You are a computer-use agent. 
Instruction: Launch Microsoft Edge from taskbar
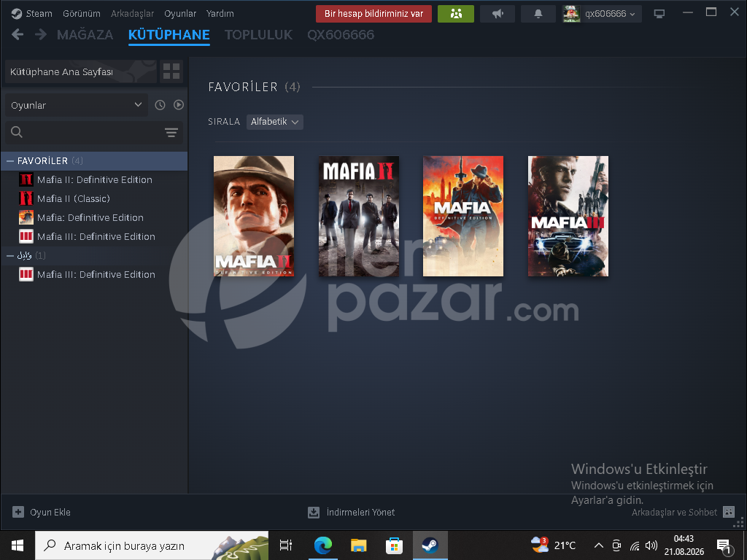(x=323, y=545)
